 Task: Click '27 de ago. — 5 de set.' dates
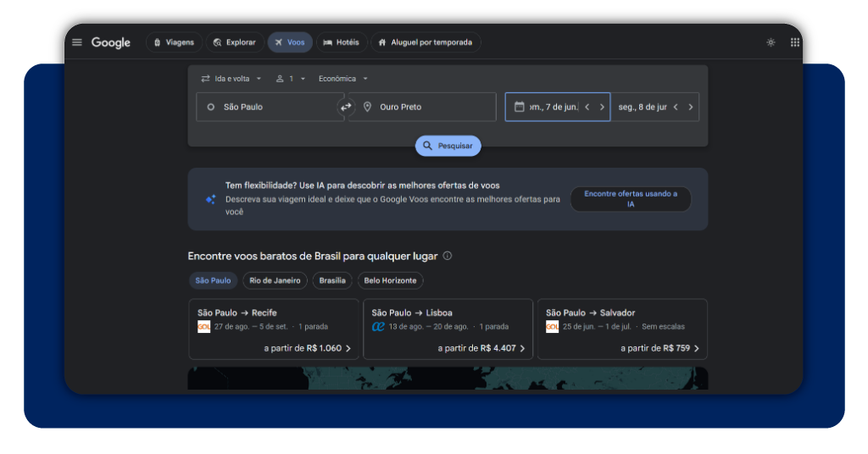(x=251, y=327)
